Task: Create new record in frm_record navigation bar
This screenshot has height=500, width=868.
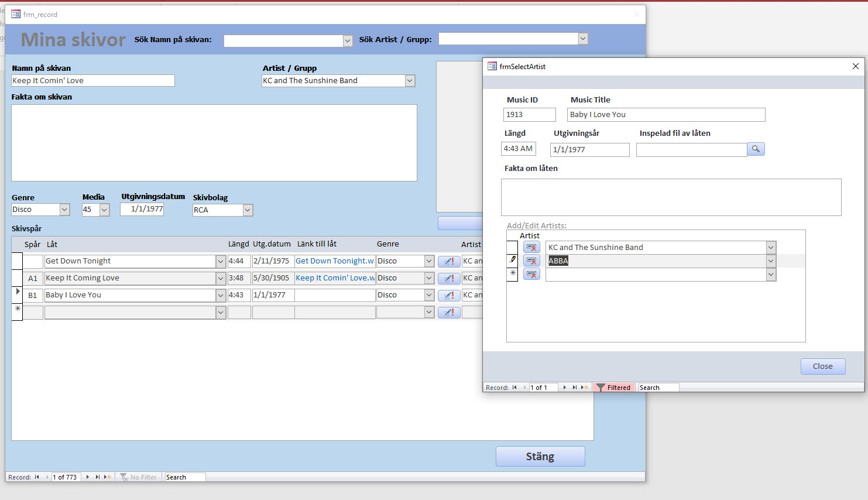Action: click(108, 477)
